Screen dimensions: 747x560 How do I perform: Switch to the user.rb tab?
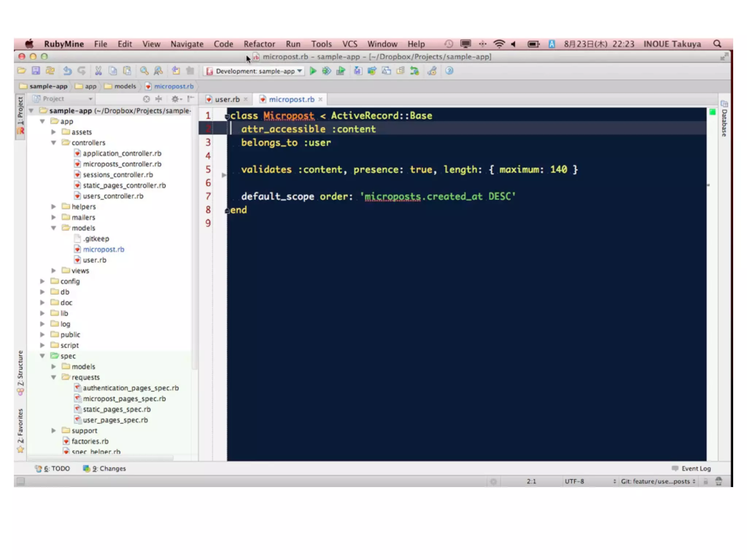point(227,99)
